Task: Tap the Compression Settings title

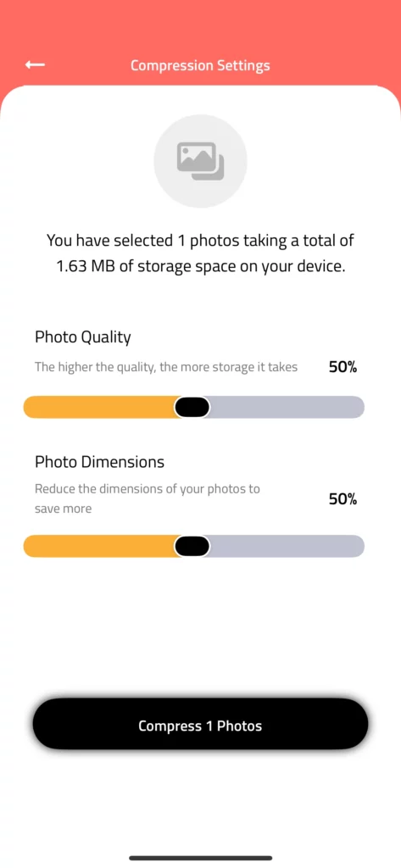Action: pos(200,65)
